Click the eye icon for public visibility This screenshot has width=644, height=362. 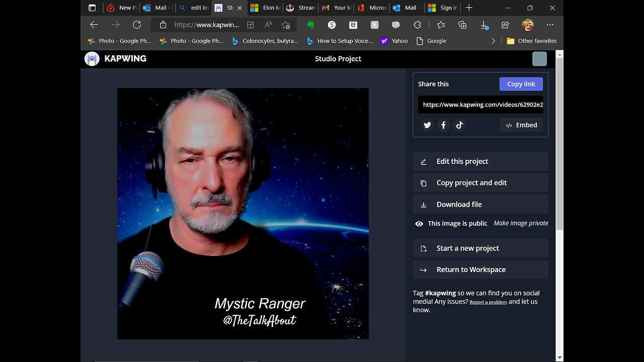pyautogui.click(x=419, y=224)
